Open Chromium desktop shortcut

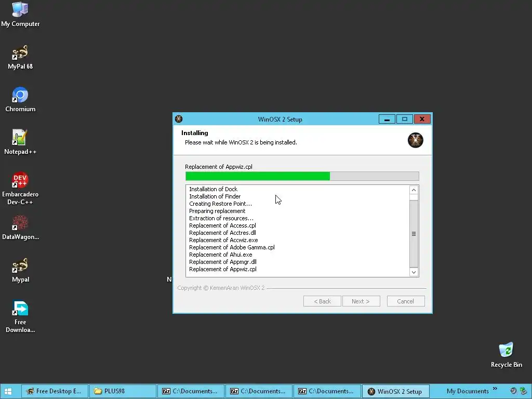20,100
